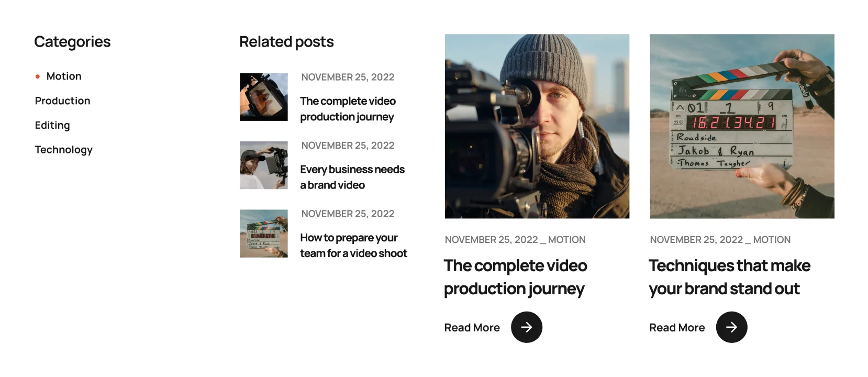868x377 pixels.
Task: Click MOTION tag under the clapperboard photo
Action: pos(772,240)
